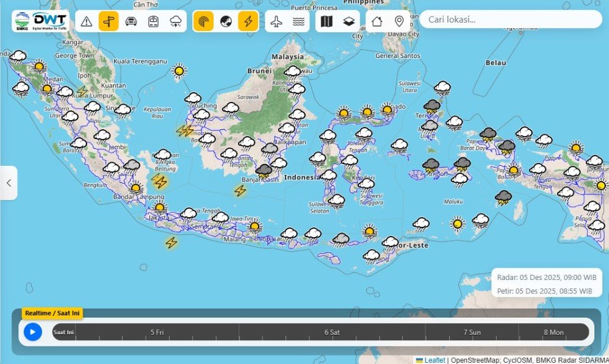This screenshot has width=609, height=364.
Task: Toggle the lightning layer button
Action: pos(248,21)
